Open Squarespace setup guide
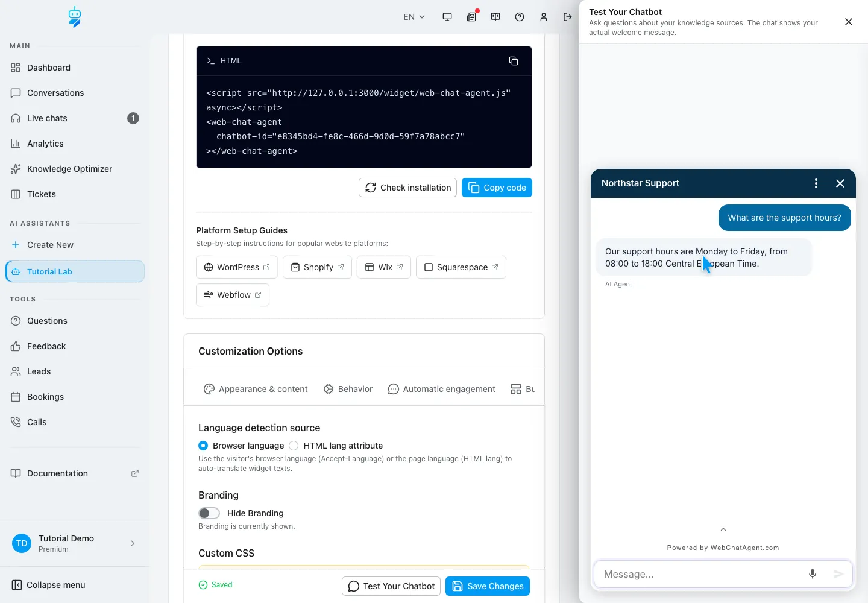The image size is (868, 603). 461,267
